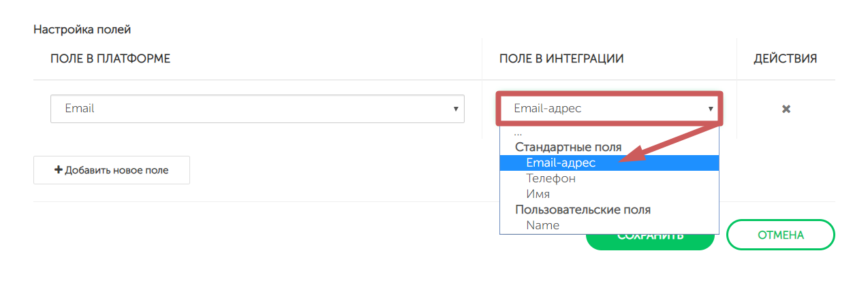Click the Действия column header
Viewport: 868px width, 283px height.
click(x=785, y=59)
